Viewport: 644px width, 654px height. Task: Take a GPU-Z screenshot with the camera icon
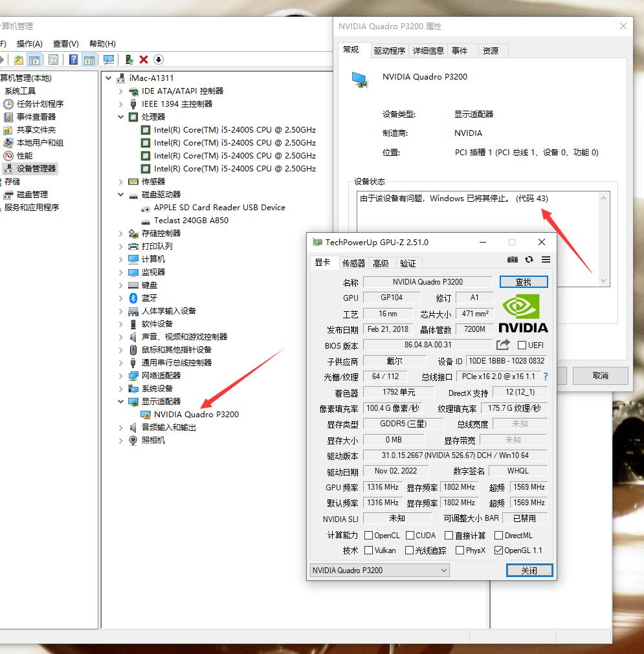(513, 259)
